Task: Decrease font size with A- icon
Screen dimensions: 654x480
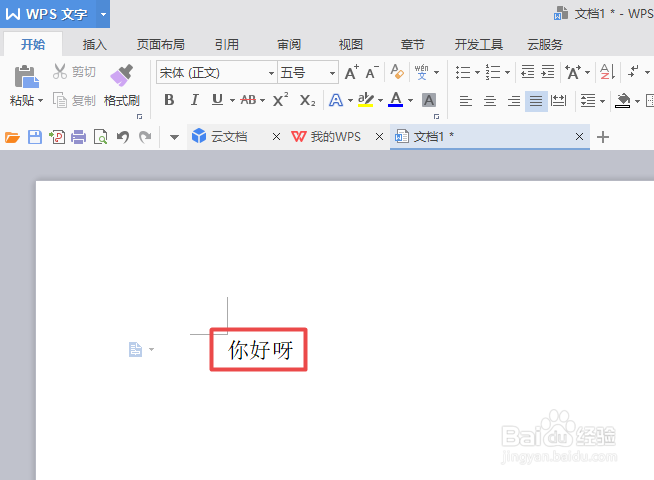Action: (372, 73)
